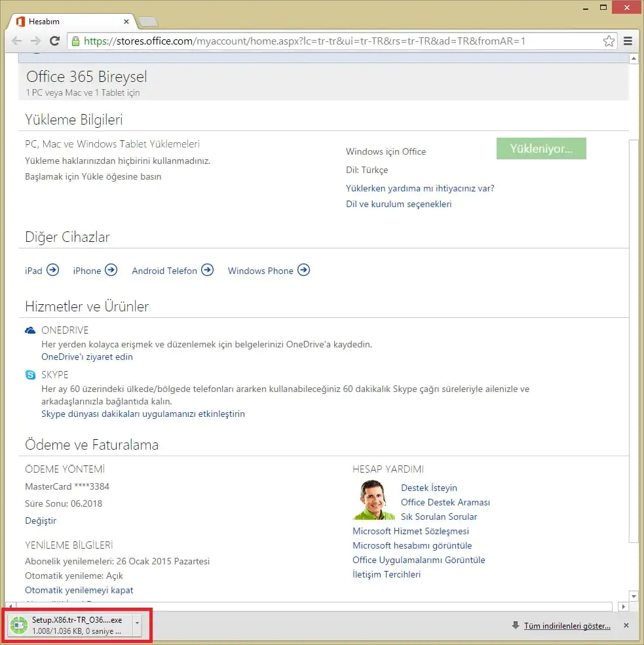The width and height of the screenshot is (644, 645).
Task: Click the page reload icon
Action: tap(55, 41)
